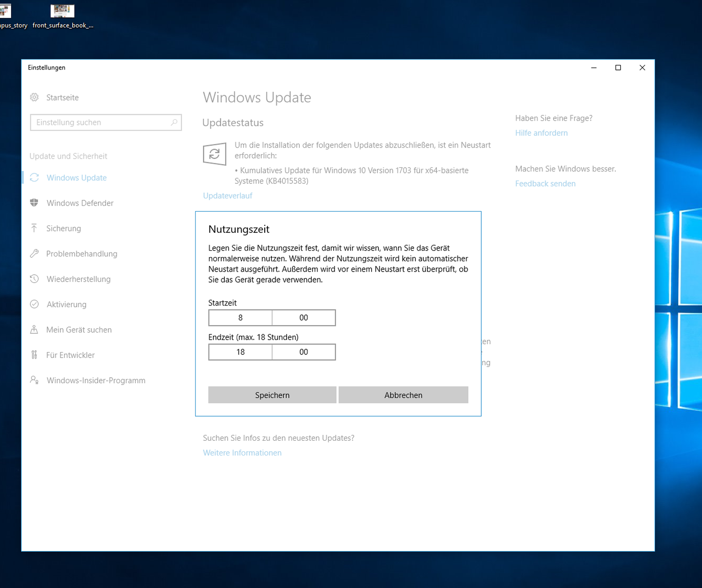
Task: Cancel dialog with Abbrechen
Action: tap(404, 395)
